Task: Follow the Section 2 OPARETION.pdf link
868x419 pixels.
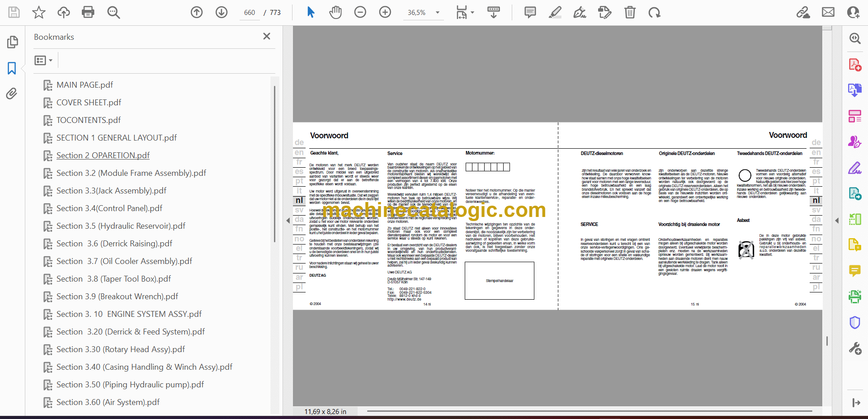Action: tap(103, 155)
